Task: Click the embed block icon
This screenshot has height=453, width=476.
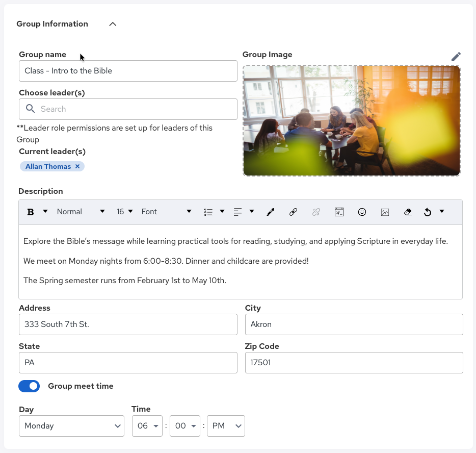Action: pos(339,212)
